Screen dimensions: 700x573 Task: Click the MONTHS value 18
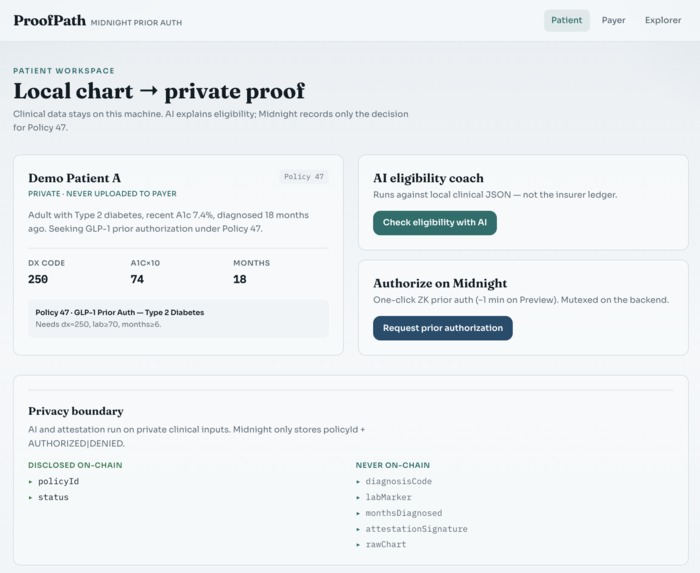coord(240,279)
